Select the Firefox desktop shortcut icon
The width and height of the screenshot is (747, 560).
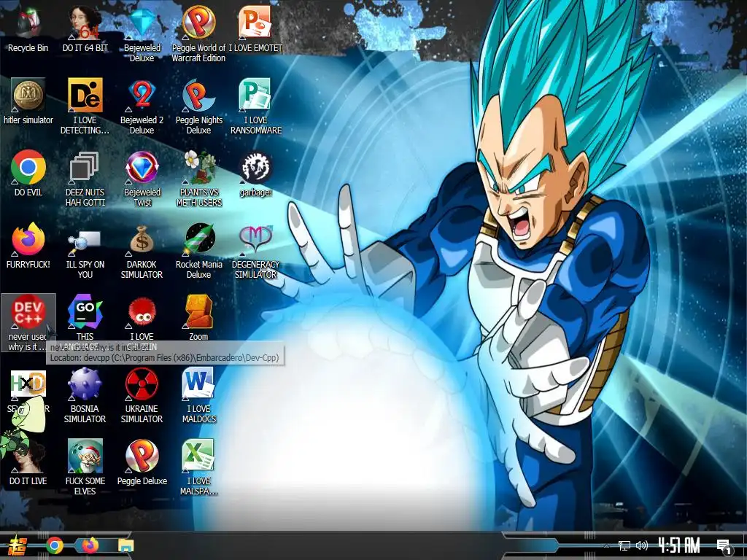point(28,239)
